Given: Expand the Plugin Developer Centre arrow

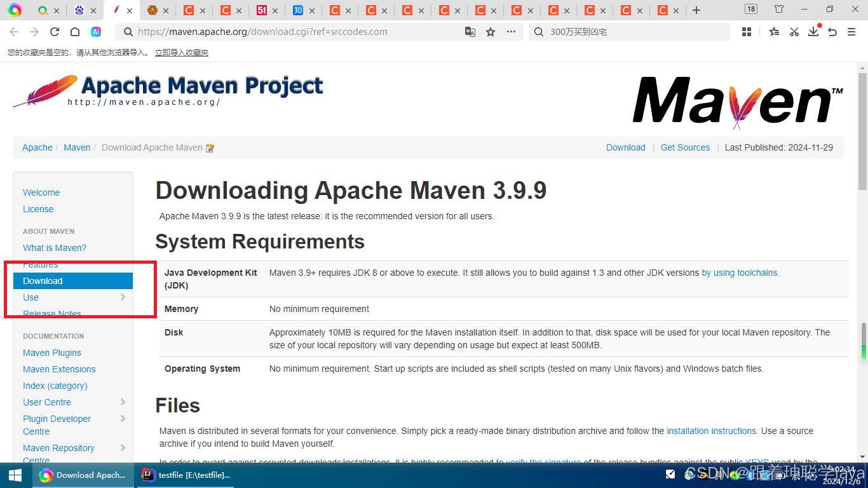Looking at the screenshot, I should (x=123, y=418).
